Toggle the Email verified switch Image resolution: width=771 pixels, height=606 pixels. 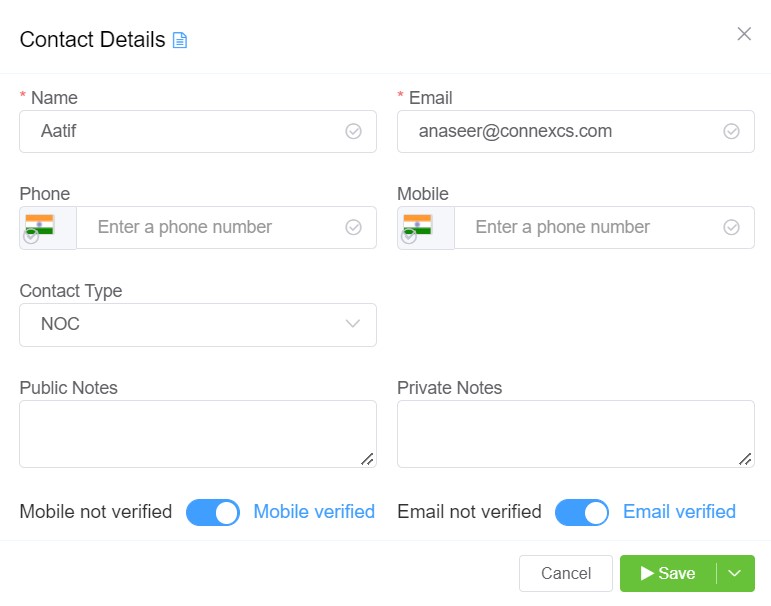(x=581, y=512)
